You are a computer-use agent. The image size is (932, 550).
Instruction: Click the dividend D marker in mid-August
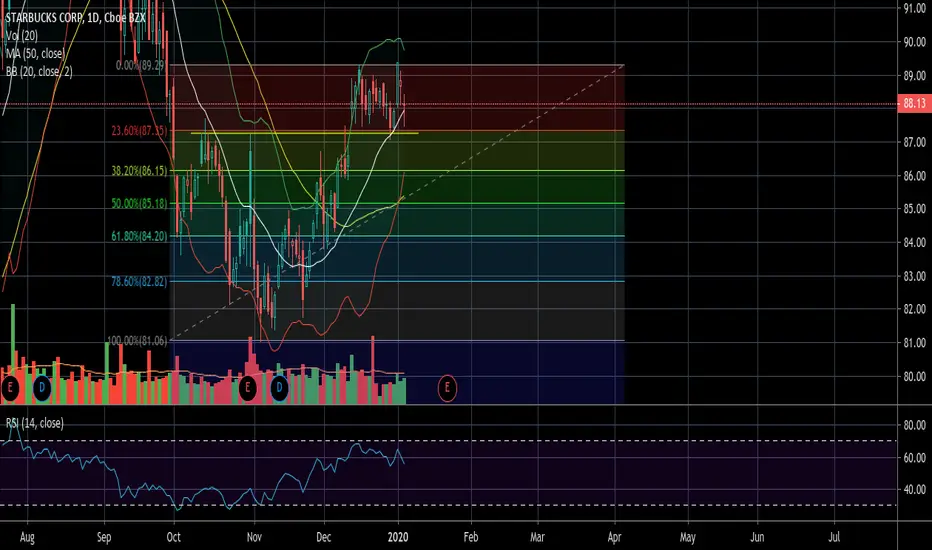(x=42, y=388)
